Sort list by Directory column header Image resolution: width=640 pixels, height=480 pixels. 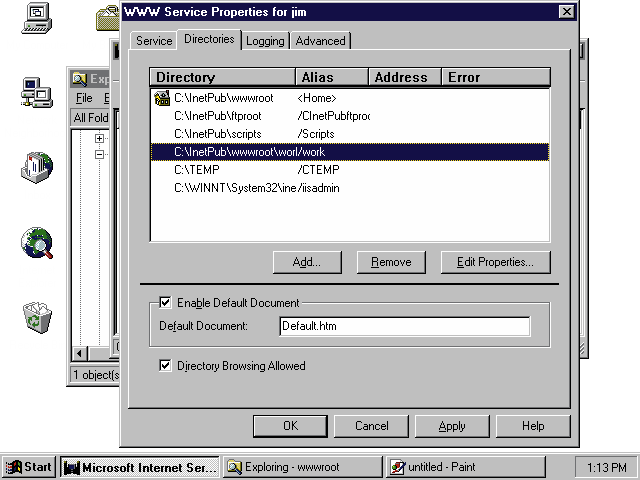click(222, 77)
